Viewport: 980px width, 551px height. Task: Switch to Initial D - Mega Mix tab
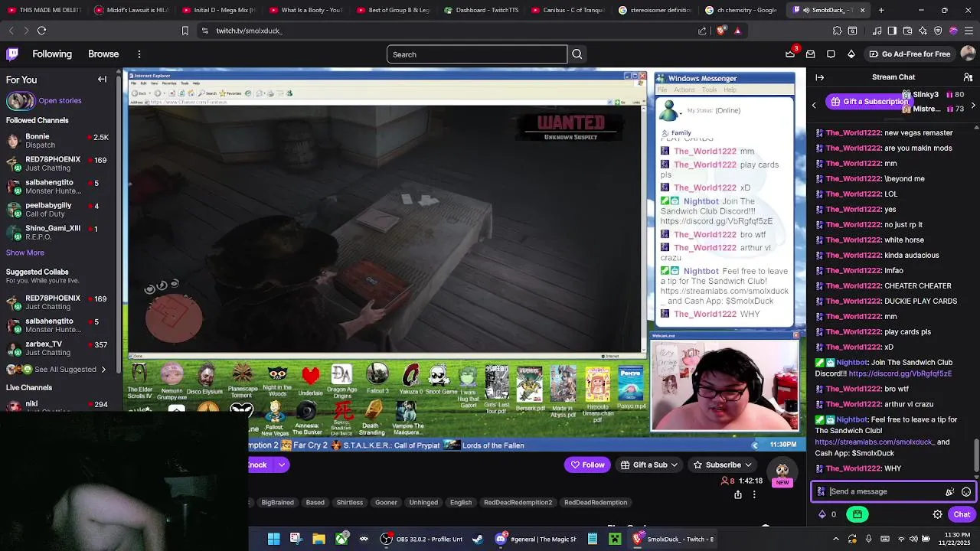click(219, 10)
